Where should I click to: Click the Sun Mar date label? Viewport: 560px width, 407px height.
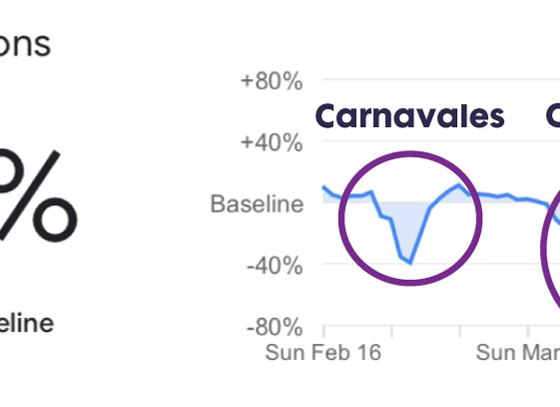point(518,352)
